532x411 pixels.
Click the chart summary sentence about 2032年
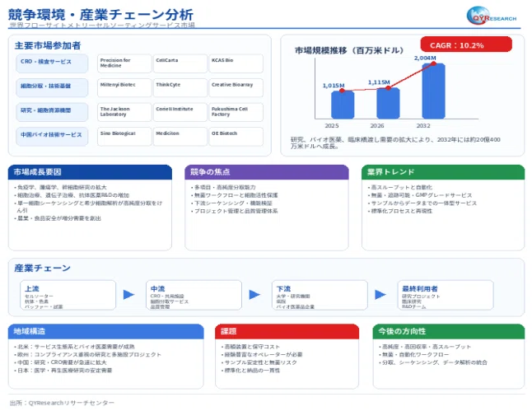point(395,142)
